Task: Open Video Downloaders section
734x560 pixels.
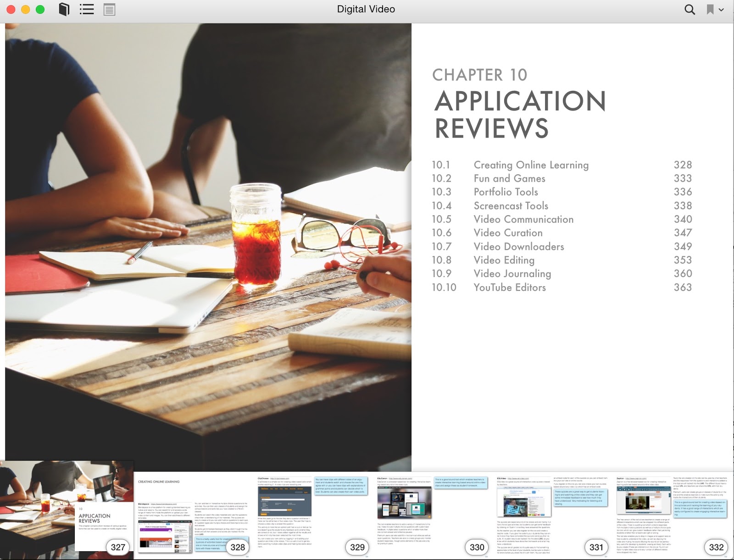Action: pyautogui.click(x=518, y=247)
